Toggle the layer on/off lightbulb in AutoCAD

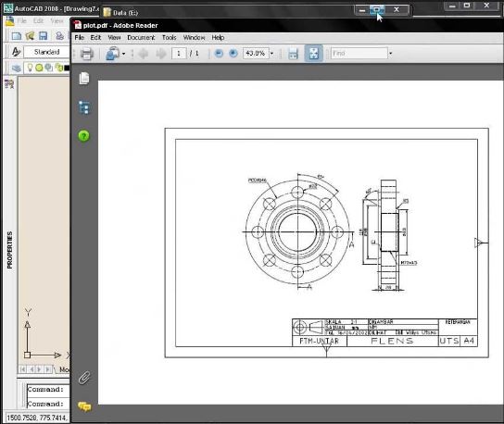[30, 68]
